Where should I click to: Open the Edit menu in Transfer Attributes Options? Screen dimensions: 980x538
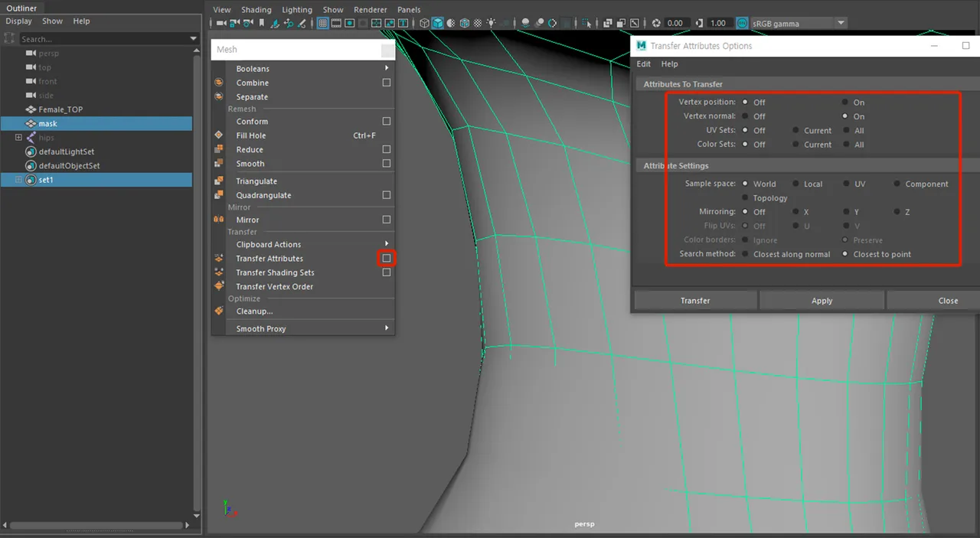point(643,64)
